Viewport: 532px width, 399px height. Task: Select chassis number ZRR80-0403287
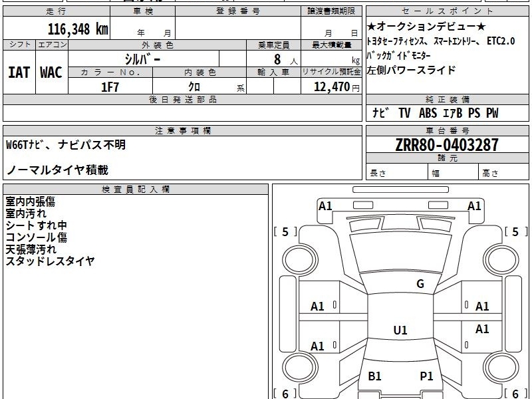tap(447, 145)
